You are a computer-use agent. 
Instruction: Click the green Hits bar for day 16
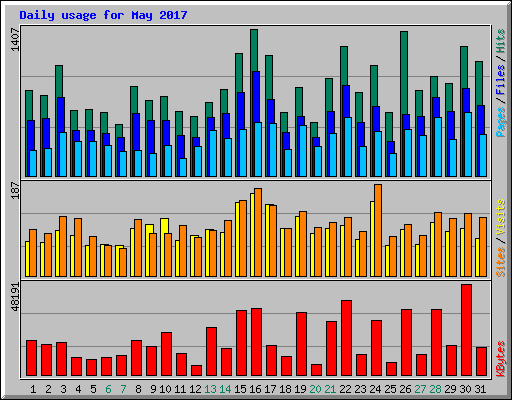pyautogui.click(x=254, y=50)
